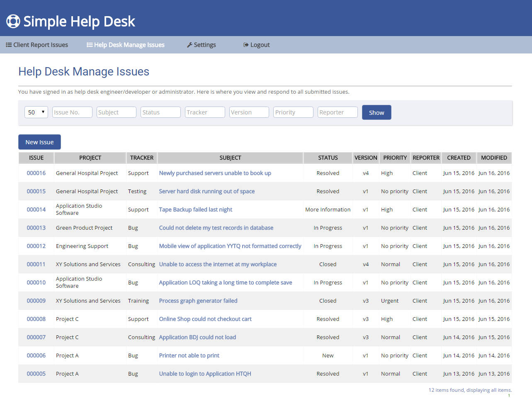Focus the Issue No. filter field

[x=72, y=112]
